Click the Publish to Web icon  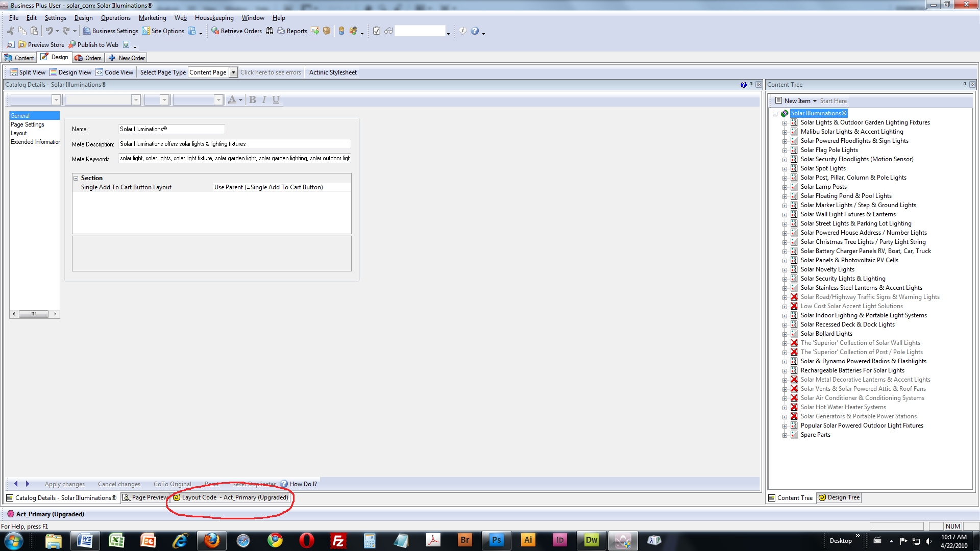click(x=72, y=45)
